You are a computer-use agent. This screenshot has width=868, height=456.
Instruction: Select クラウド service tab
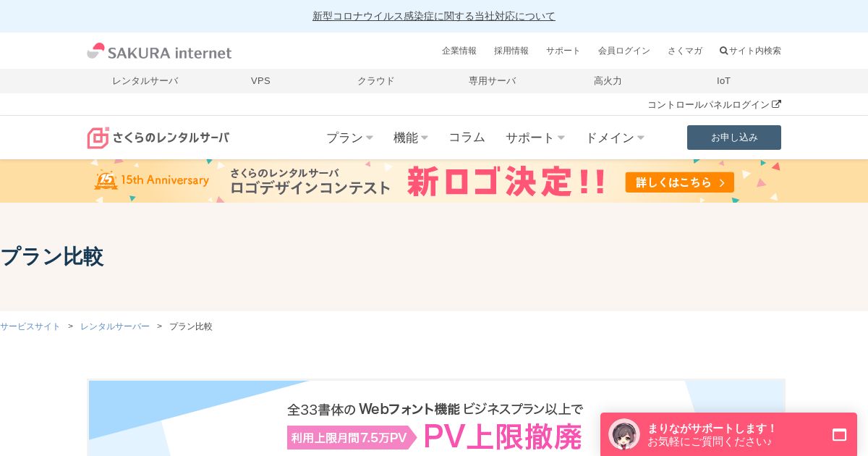click(x=376, y=81)
